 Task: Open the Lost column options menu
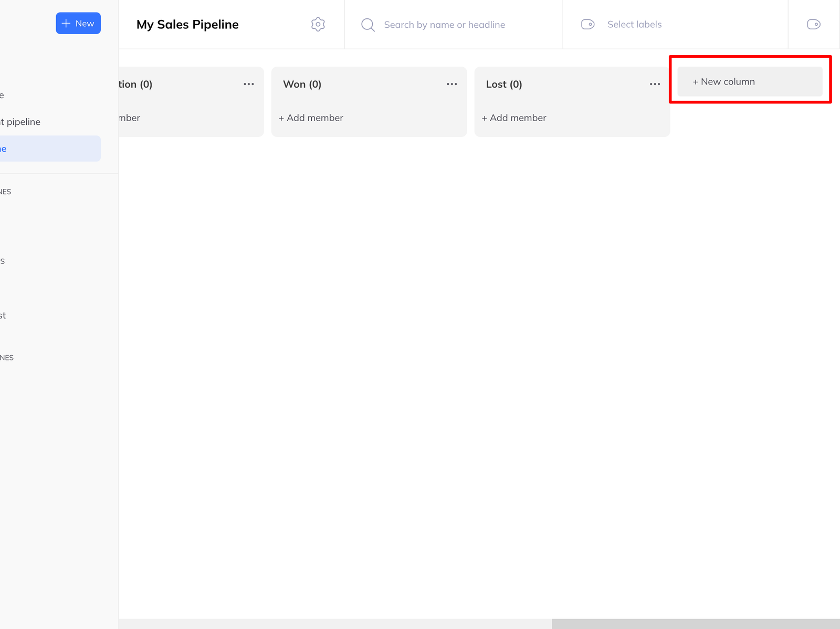click(655, 84)
